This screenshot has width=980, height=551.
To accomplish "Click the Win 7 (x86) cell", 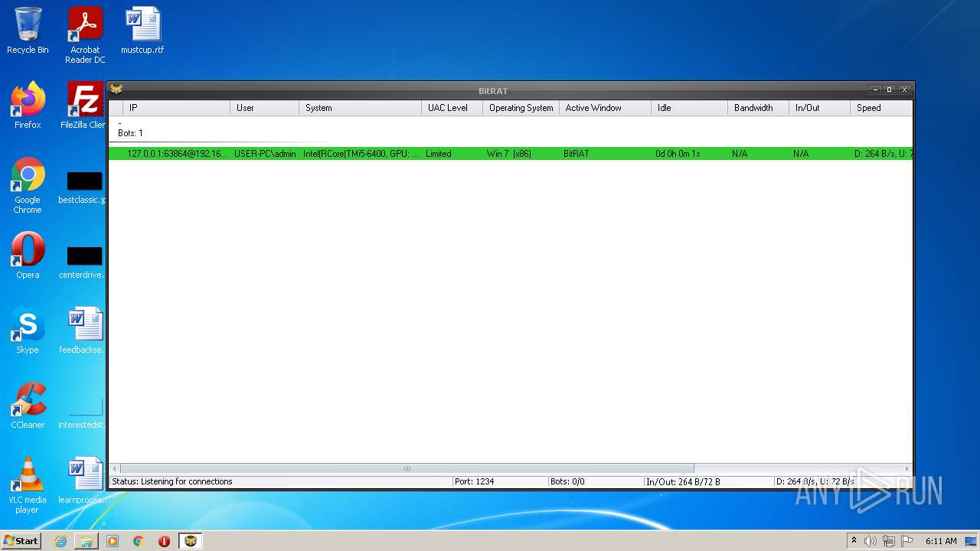I will tap(509, 154).
